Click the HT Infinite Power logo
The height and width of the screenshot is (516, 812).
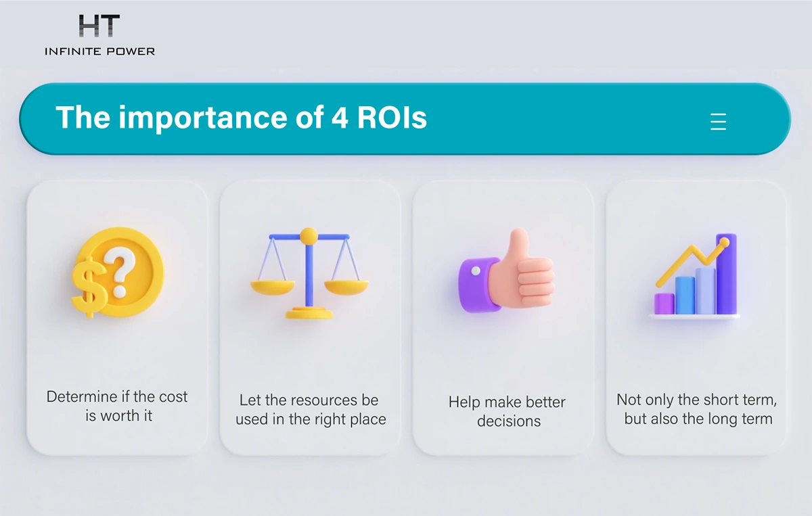(99, 35)
